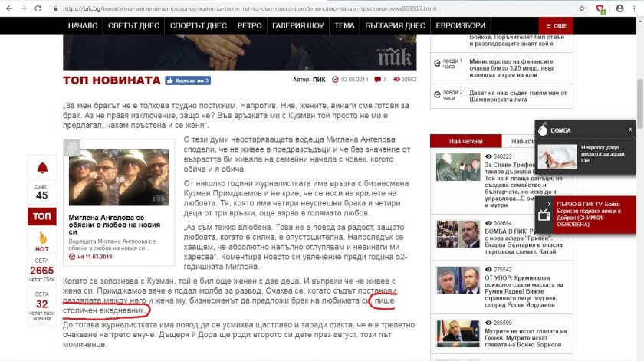Click the За Слави Трифонов article thumbnail
This screenshot has height=361, width=644.
(458, 169)
